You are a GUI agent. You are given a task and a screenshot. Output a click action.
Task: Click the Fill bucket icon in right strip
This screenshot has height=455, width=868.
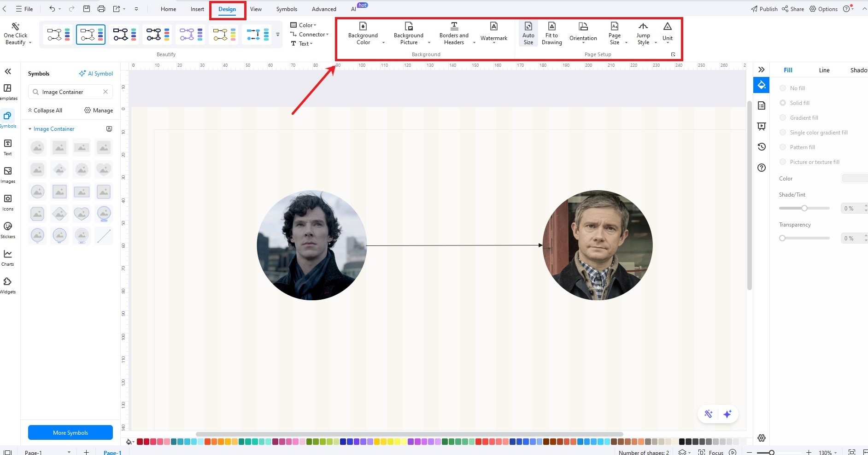tap(761, 85)
